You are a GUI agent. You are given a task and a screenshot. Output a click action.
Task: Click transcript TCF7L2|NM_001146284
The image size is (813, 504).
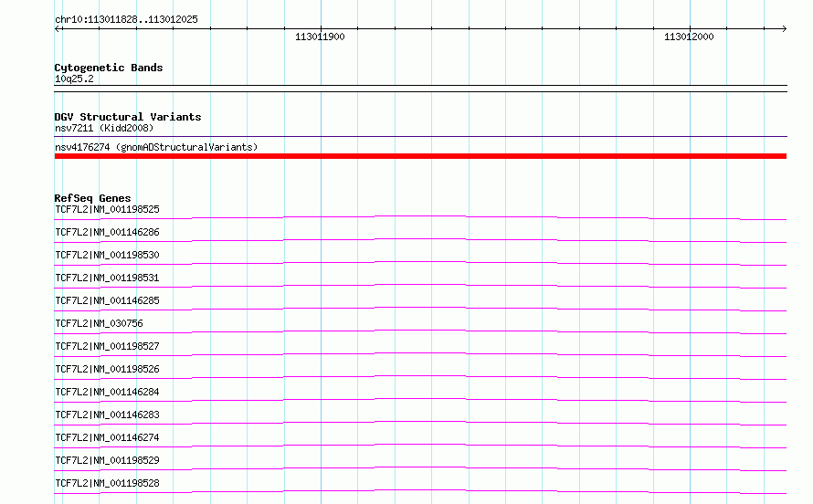point(107,392)
